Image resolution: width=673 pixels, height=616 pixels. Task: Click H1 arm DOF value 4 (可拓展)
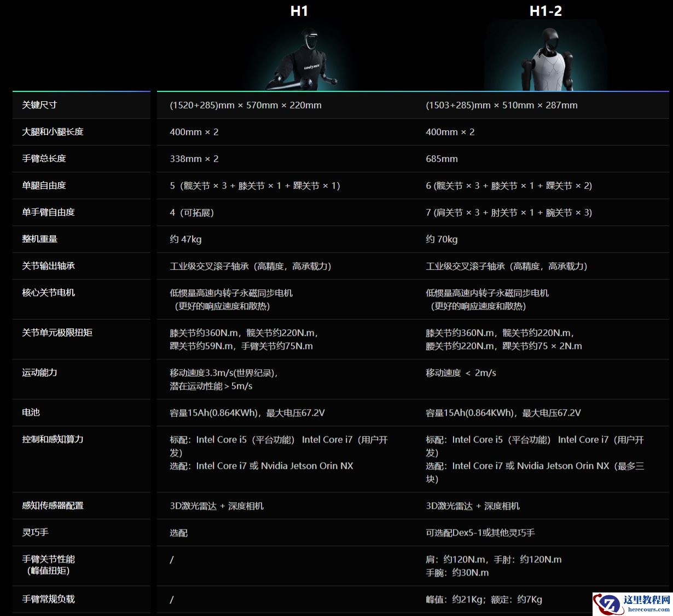[192, 212]
